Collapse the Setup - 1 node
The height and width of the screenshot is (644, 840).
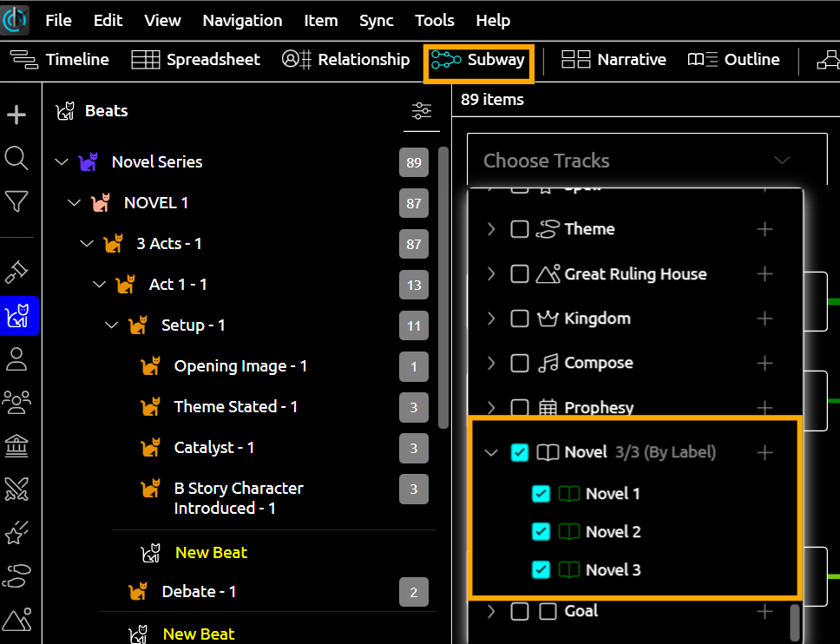111,325
